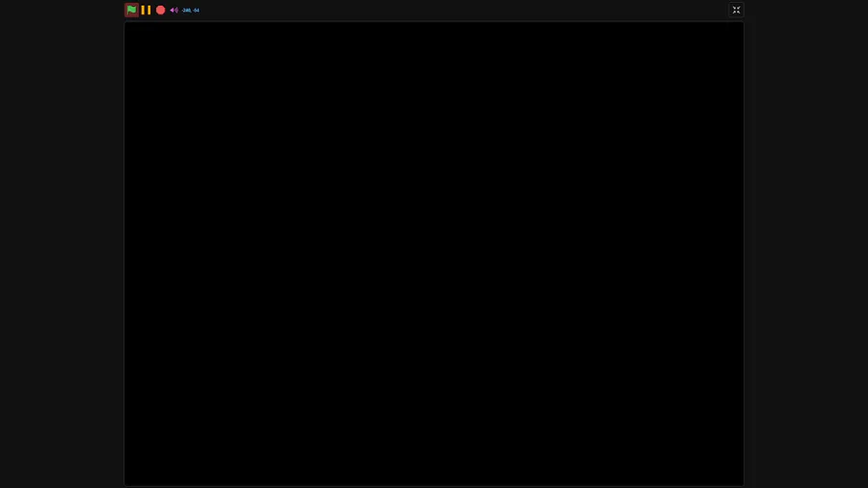Suspend execution with the pause control

147,10
